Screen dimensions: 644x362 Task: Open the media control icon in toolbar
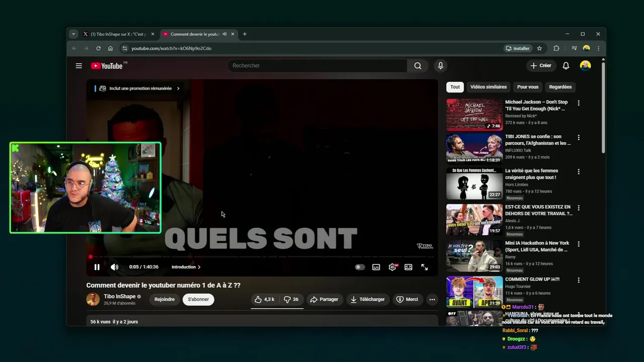click(574, 48)
